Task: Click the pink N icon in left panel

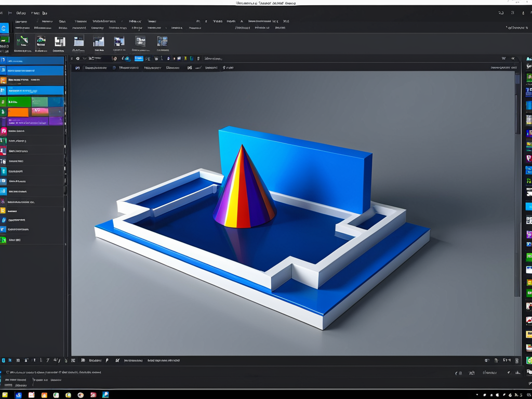Action: (4, 131)
